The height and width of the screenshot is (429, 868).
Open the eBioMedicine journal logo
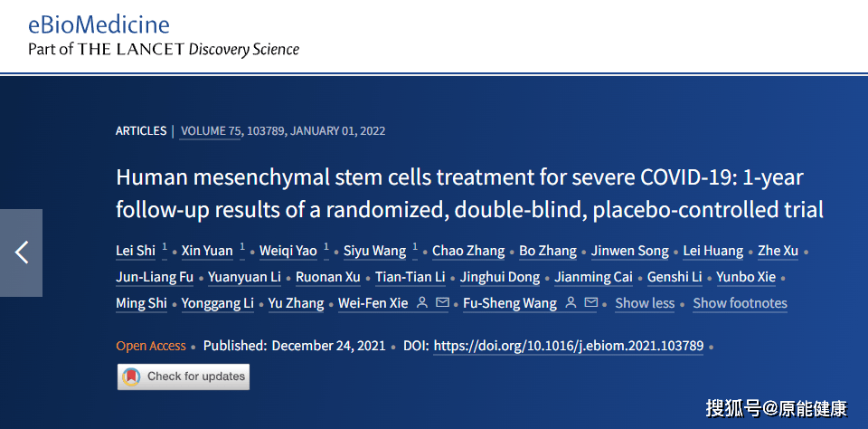tap(99, 24)
